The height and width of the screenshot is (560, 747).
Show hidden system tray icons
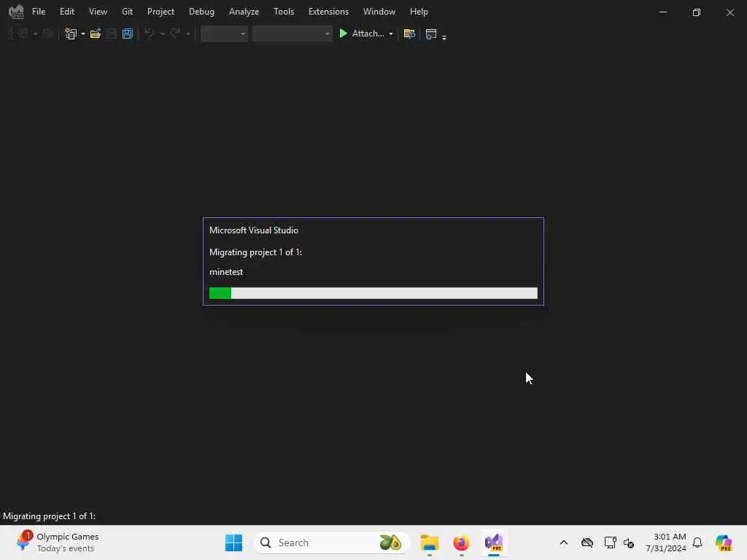(564, 542)
